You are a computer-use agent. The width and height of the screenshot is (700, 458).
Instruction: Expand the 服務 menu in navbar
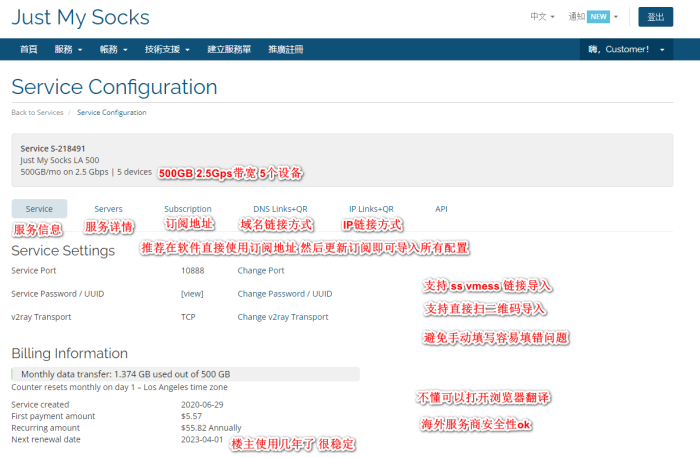point(68,50)
